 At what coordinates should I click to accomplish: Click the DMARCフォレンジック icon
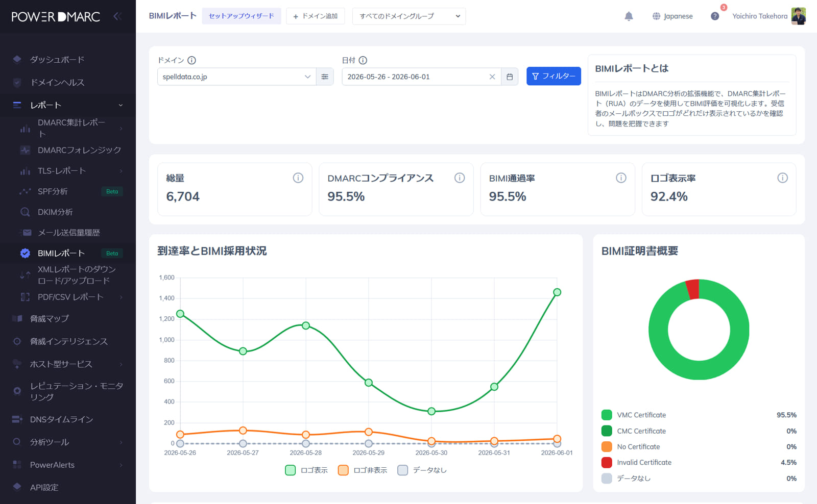pos(25,150)
